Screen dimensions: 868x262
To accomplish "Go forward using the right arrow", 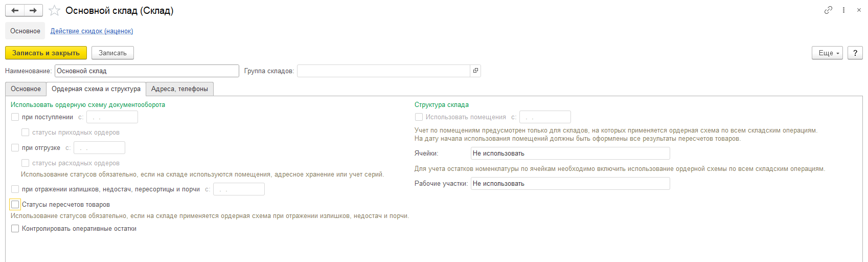I will pyautogui.click(x=33, y=10).
